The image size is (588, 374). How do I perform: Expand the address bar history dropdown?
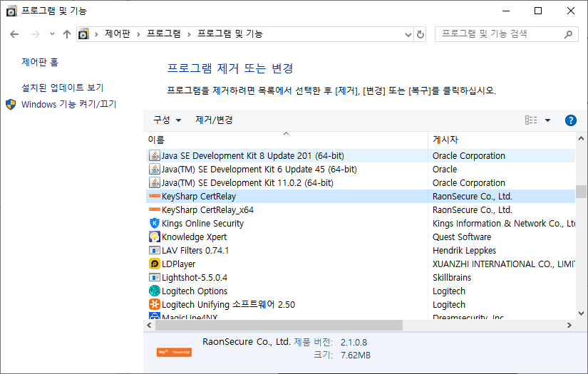pos(408,35)
